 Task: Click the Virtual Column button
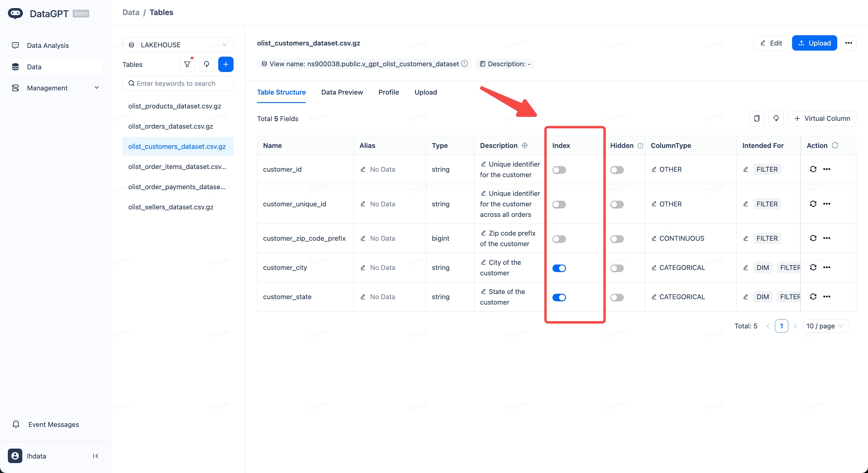(x=822, y=119)
